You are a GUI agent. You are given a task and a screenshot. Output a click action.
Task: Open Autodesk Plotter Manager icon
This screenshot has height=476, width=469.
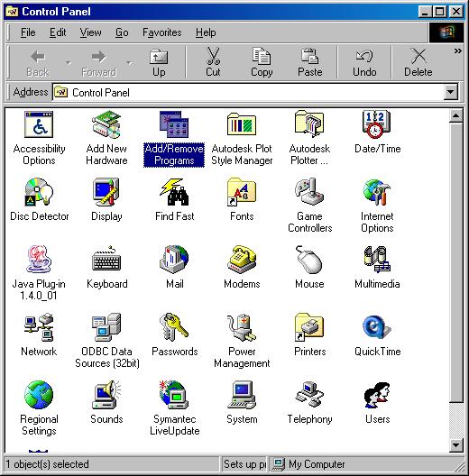pyautogui.click(x=309, y=124)
